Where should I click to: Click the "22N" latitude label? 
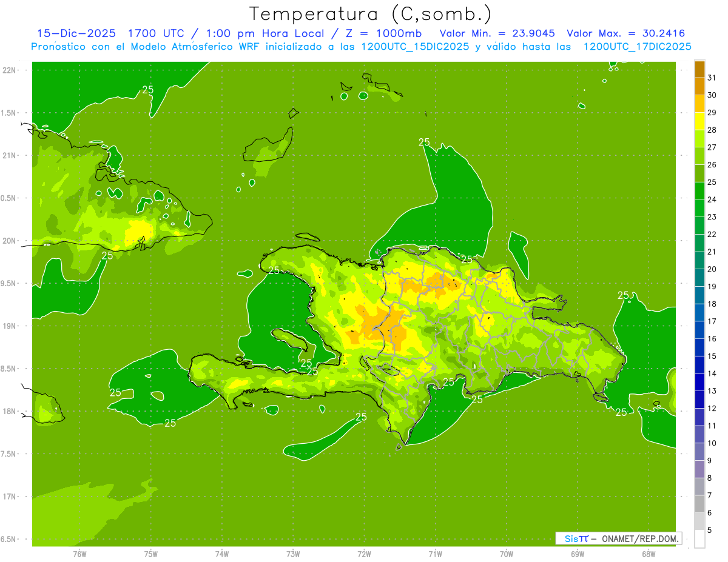pyautogui.click(x=9, y=70)
